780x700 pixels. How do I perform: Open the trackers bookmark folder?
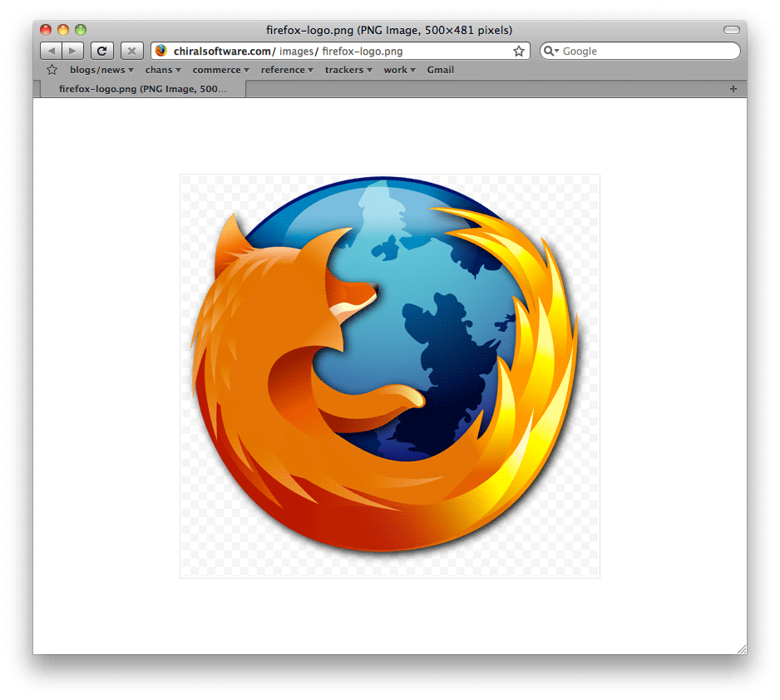point(348,70)
